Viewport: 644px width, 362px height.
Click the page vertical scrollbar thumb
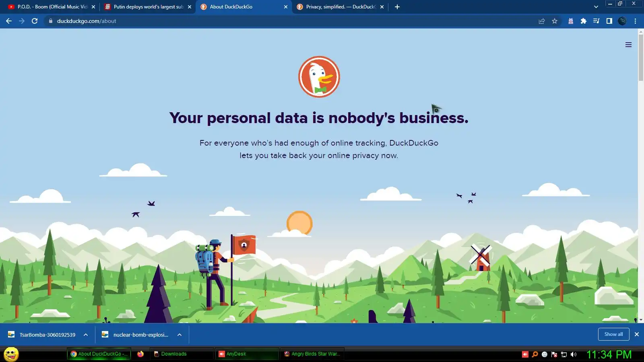click(x=641, y=58)
